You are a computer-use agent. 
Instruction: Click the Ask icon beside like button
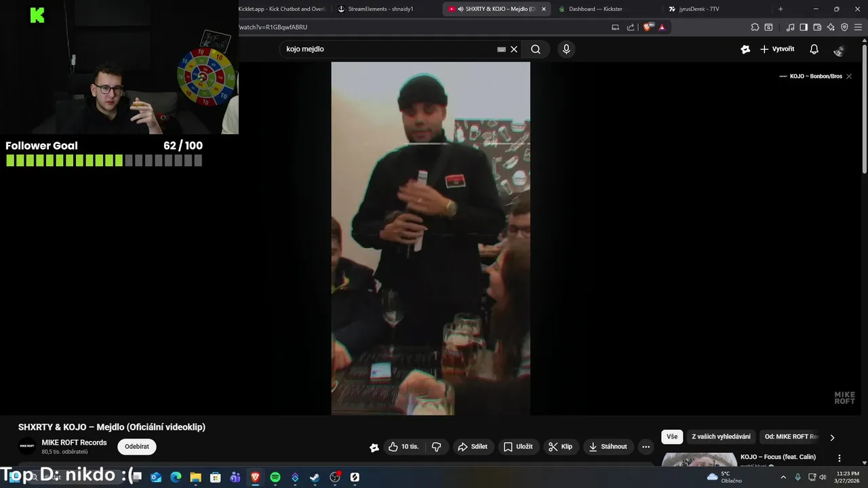pos(374,447)
